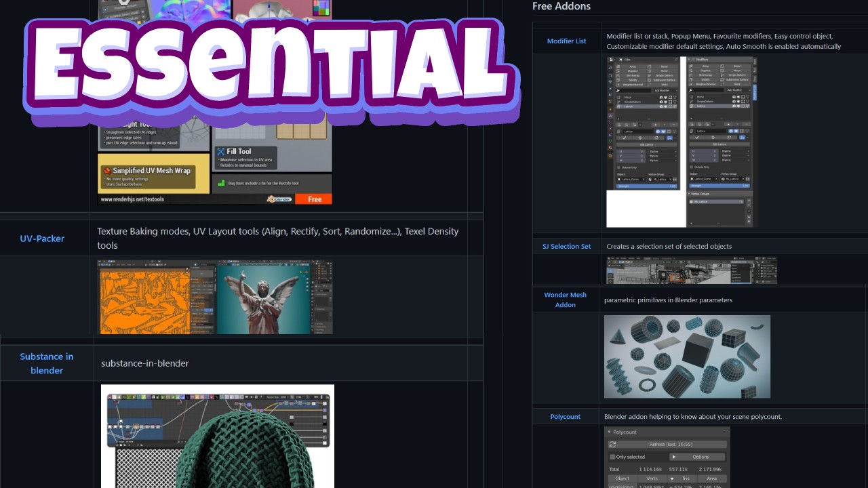This screenshot has width=868, height=488.
Task: Collapse the Polycount panel header
Action: click(x=609, y=432)
